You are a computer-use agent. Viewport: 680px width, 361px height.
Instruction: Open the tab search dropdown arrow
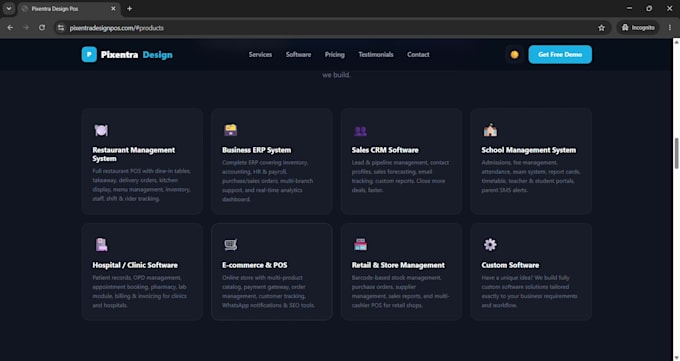coord(9,9)
